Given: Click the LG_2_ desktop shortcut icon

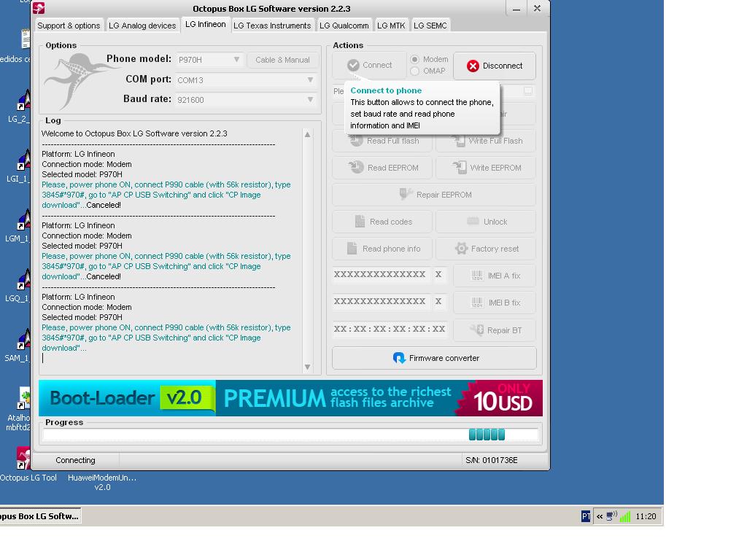Looking at the screenshot, I should coord(23,100).
